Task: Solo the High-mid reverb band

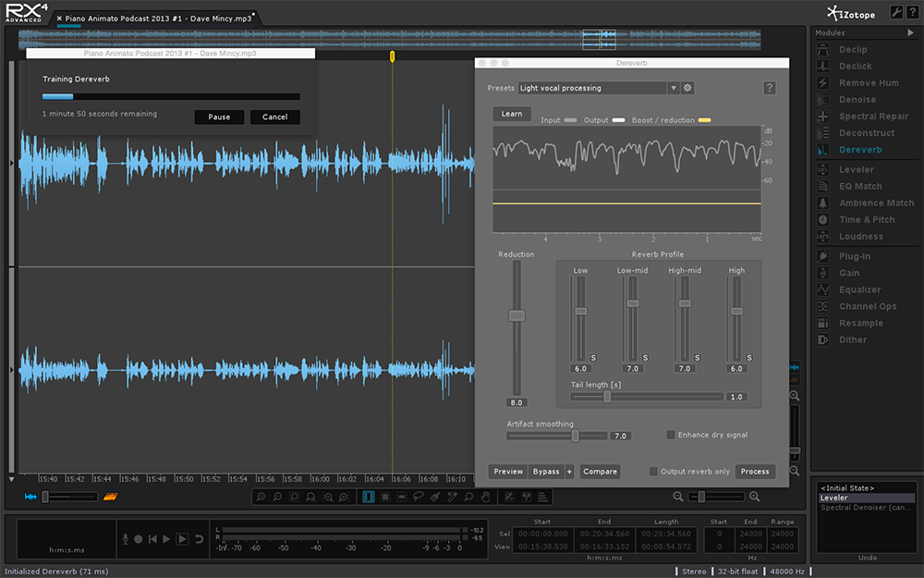Action: click(697, 358)
